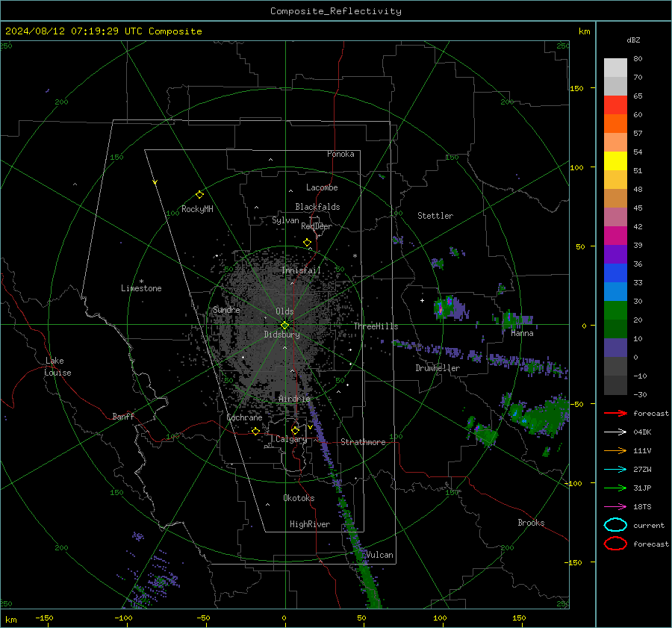The image size is (672, 628).
Task: Click the Composite_Reflectivity title
Action: [x=336, y=11]
